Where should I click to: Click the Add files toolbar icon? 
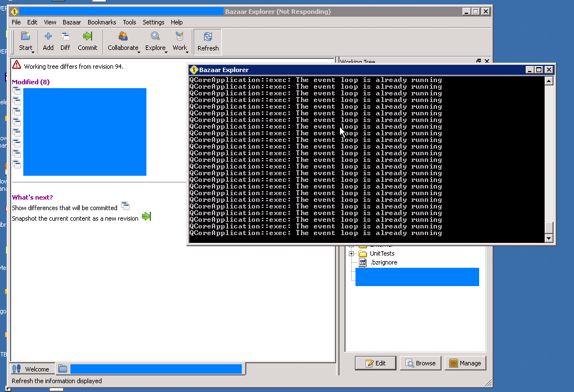tap(48, 37)
